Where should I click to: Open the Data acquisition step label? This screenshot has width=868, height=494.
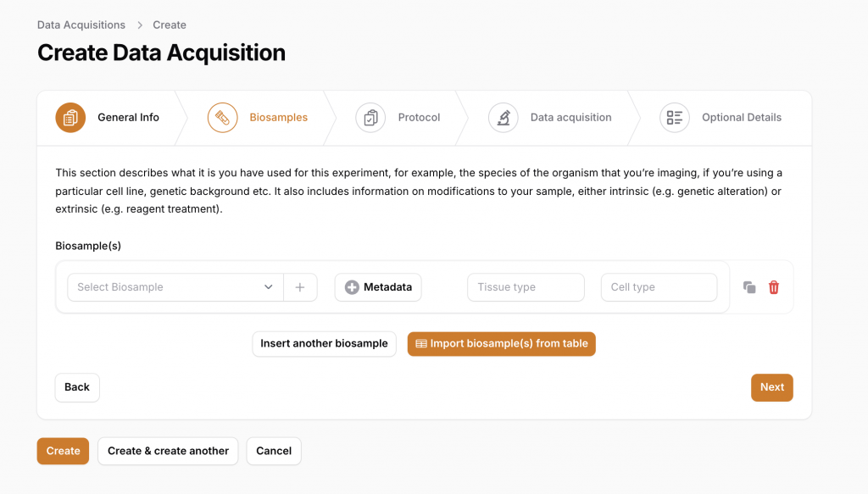(x=570, y=118)
